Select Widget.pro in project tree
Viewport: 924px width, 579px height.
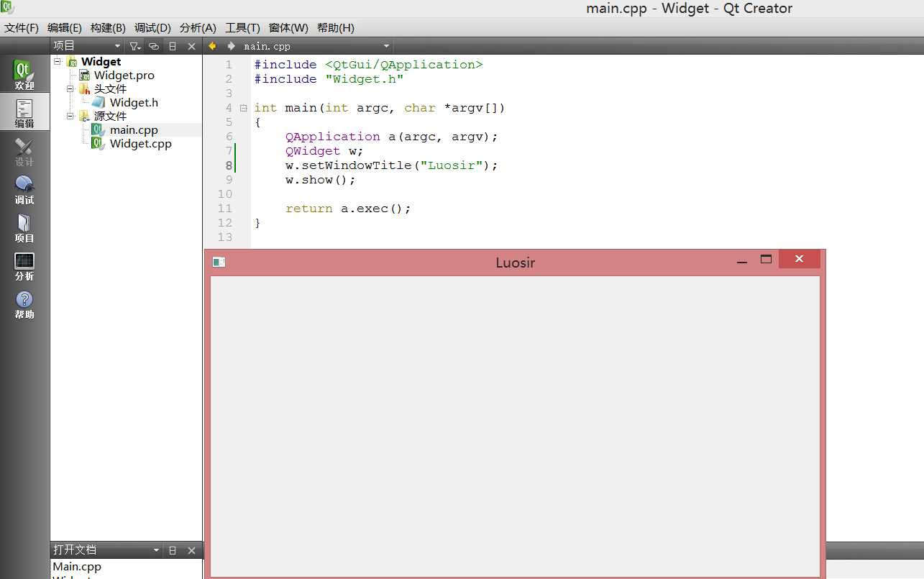click(124, 75)
